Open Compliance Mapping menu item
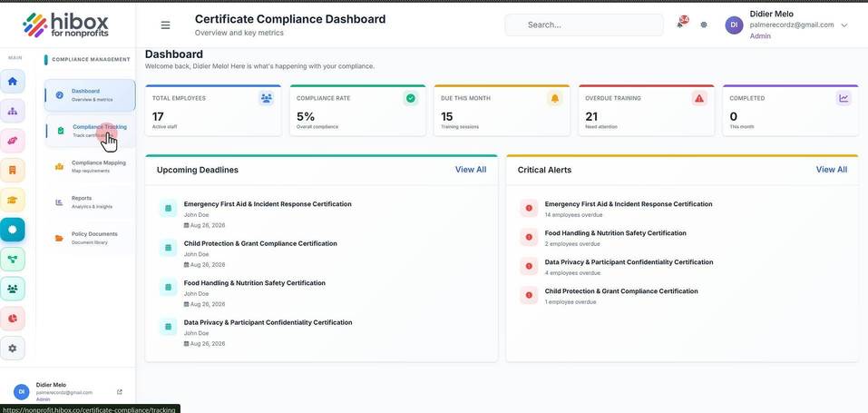 point(90,167)
